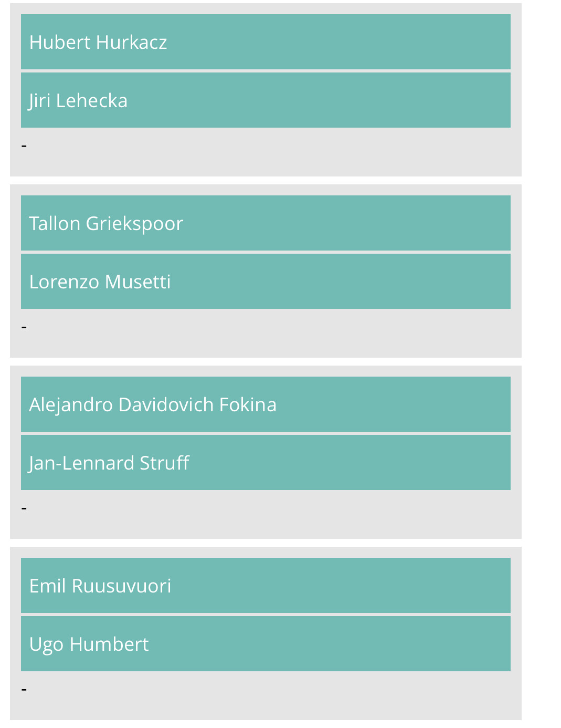The image size is (561, 728).
Task: Click the Griekspoor vs Musetti match card background
Action: tap(266, 339)
